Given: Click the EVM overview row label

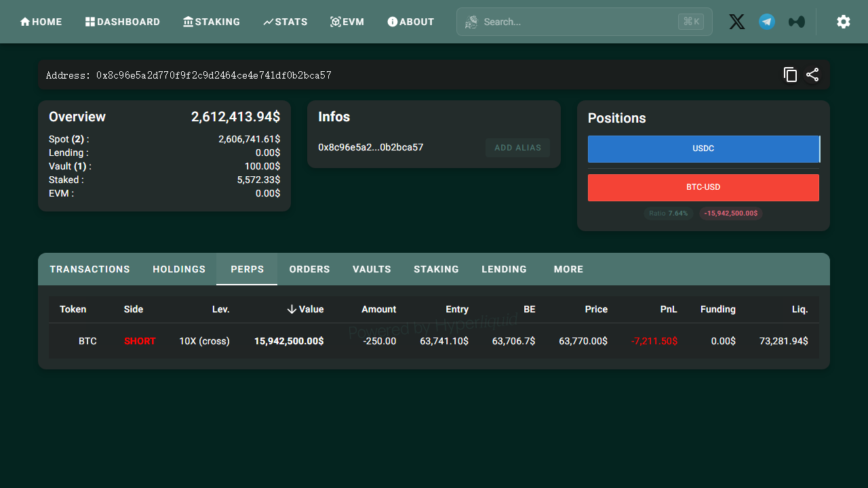Looking at the screenshot, I should pos(61,193).
